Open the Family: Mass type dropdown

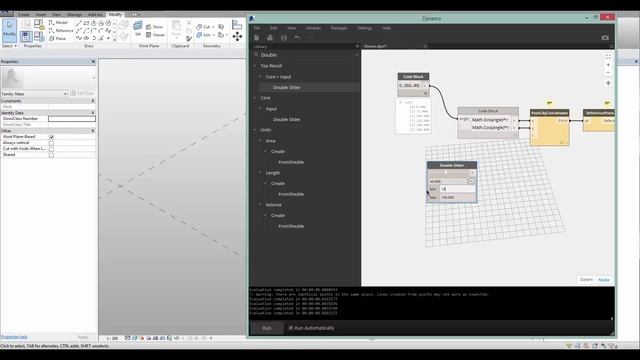pyautogui.click(x=65, y=94)
